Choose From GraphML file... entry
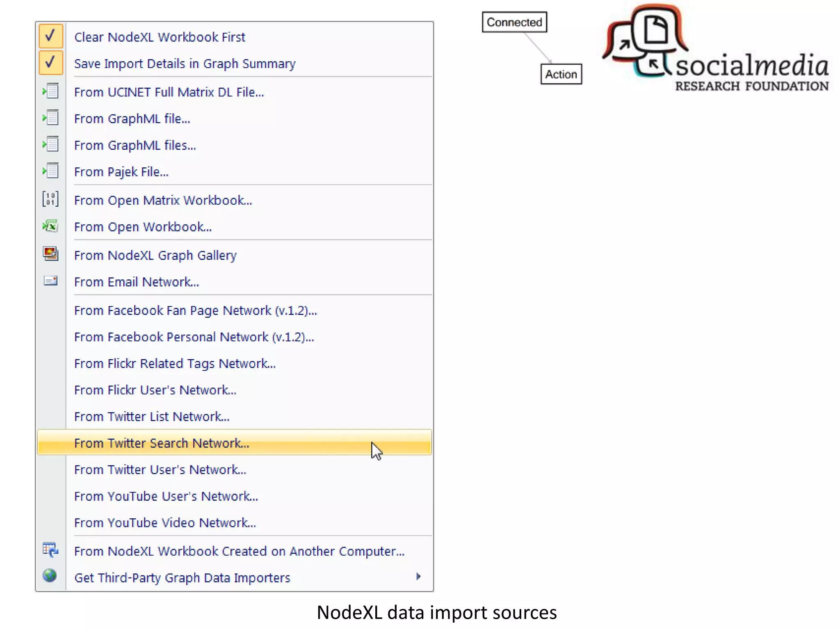The width and height of the screenshot is (840, 630). click(x=132, y=119)
